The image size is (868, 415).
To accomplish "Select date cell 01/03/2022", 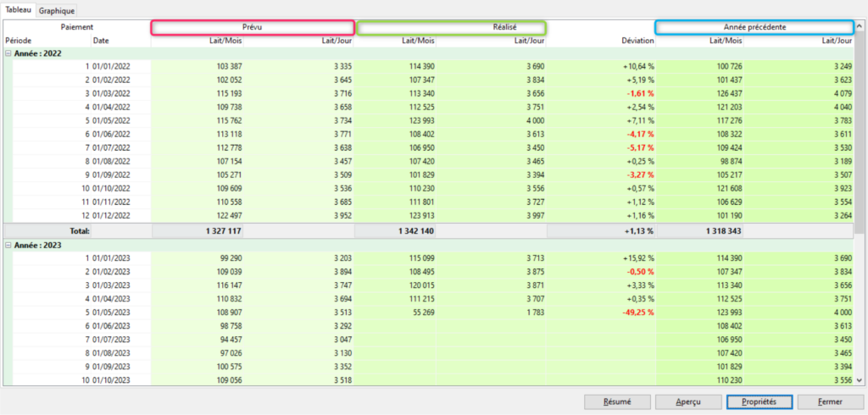I will tap(111, 93).
